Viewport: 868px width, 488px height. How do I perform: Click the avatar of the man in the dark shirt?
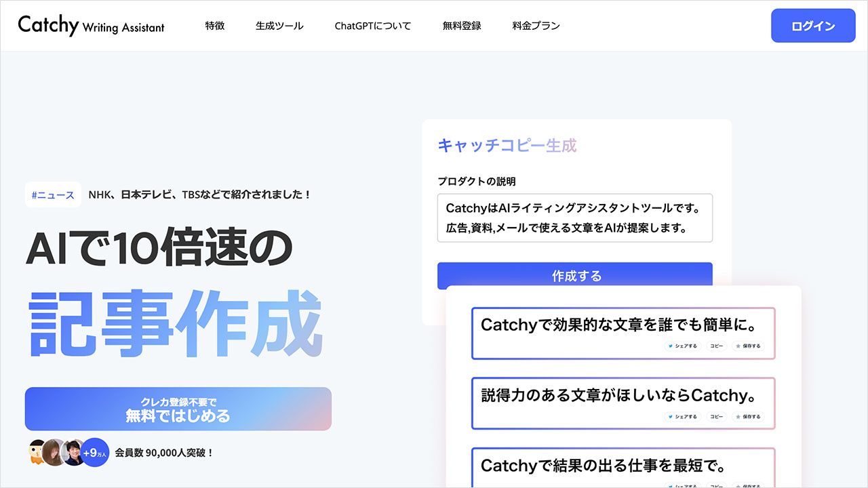coord(73,452)
